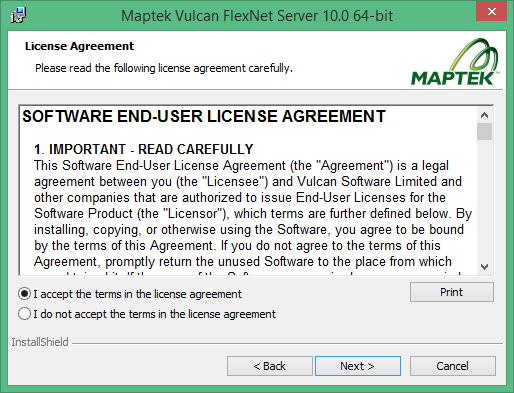The height and width of the screenshot is (393, 514).
Task: Cancel the installation
Action: tap(453, 366)
